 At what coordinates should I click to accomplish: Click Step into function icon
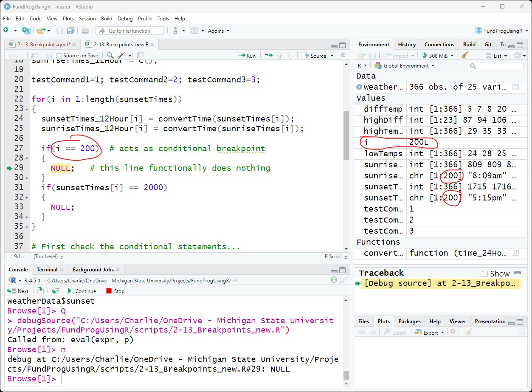click(x=41, y=291)
